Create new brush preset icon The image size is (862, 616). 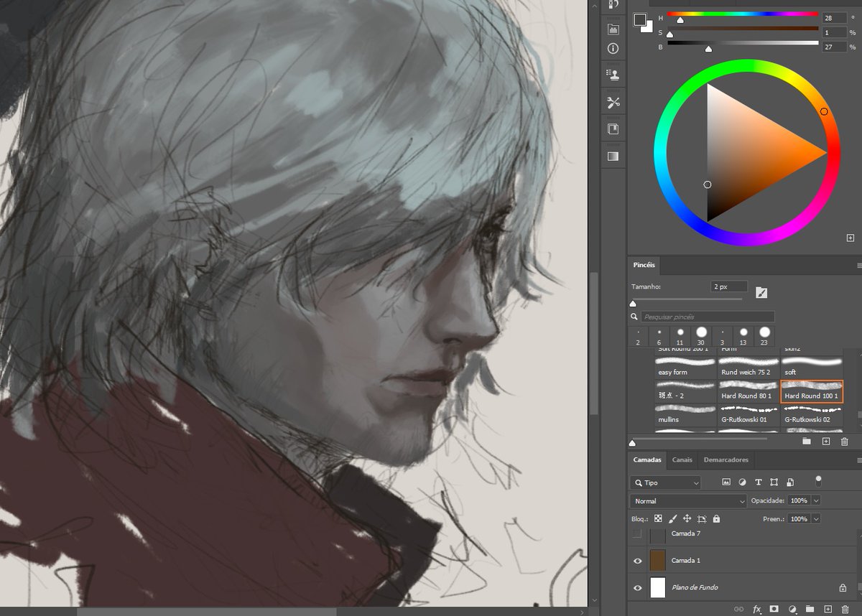click(x=825, y=441)
